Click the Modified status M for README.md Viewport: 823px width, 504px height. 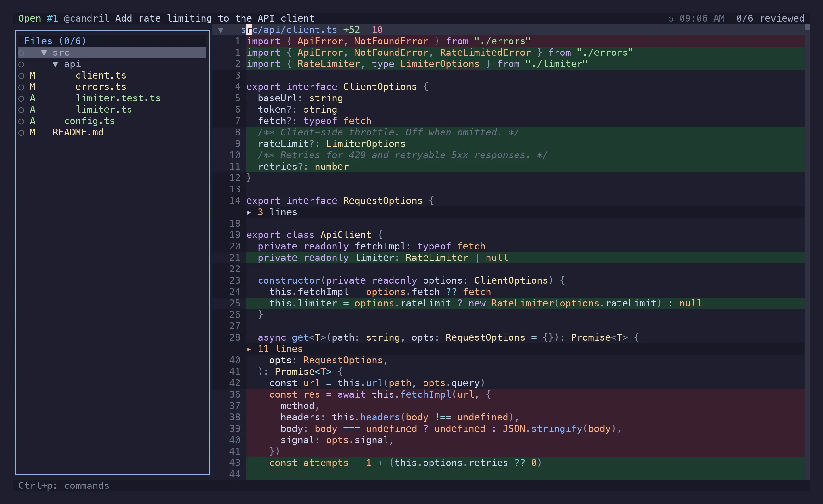coord(32,132)
